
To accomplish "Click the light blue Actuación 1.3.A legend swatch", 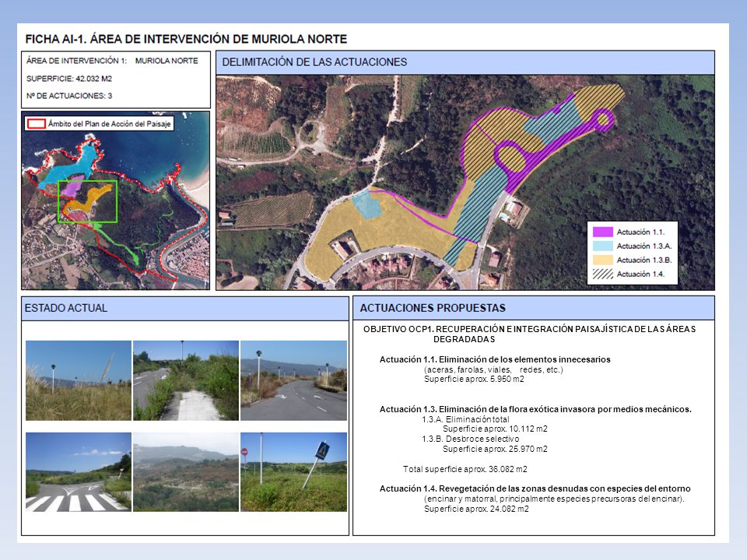I will (602, 247).
